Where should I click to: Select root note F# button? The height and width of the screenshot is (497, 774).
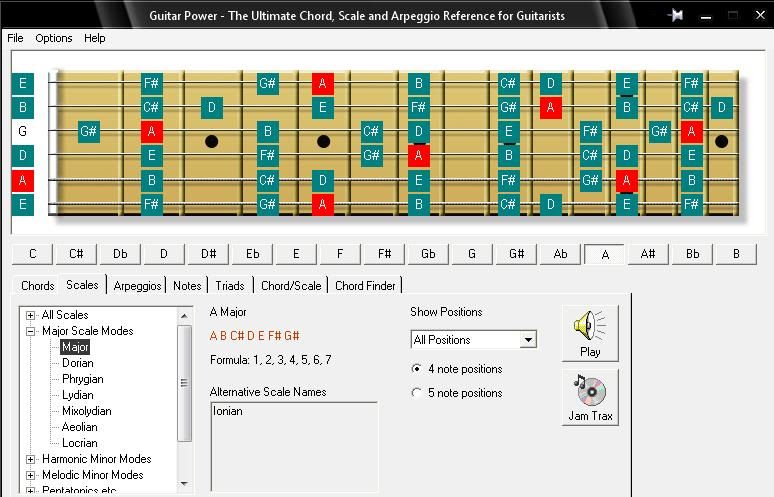pyautogui.click(x=384, y=254)
